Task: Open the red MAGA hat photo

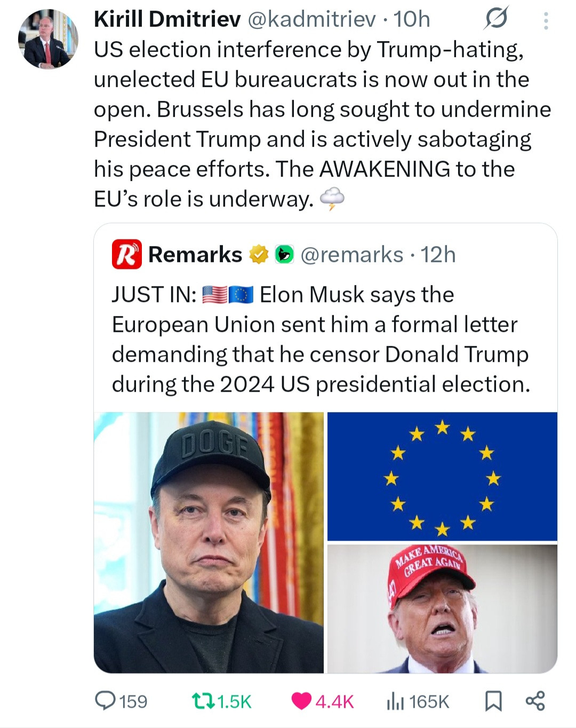Action: tap(442, 608)
